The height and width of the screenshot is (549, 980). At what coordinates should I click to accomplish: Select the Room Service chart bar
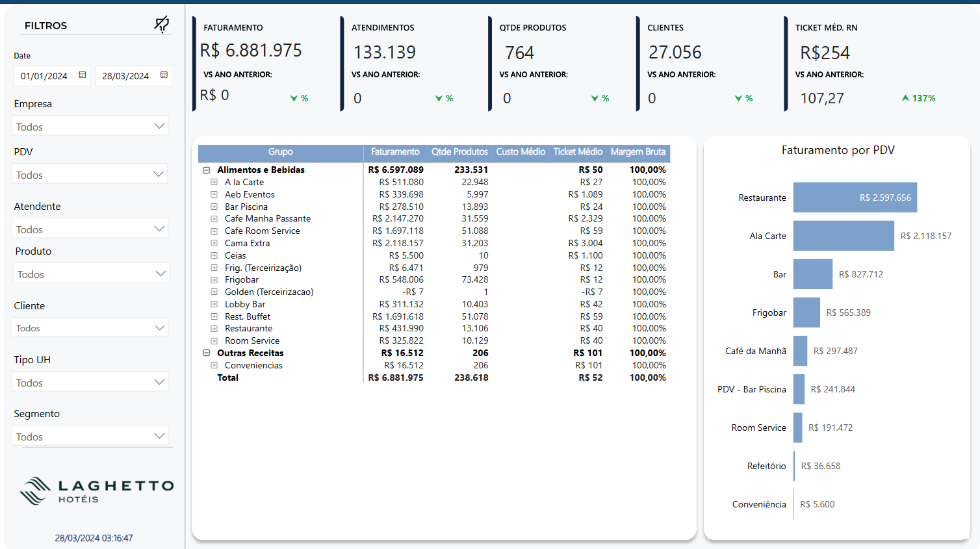point(798,428)
